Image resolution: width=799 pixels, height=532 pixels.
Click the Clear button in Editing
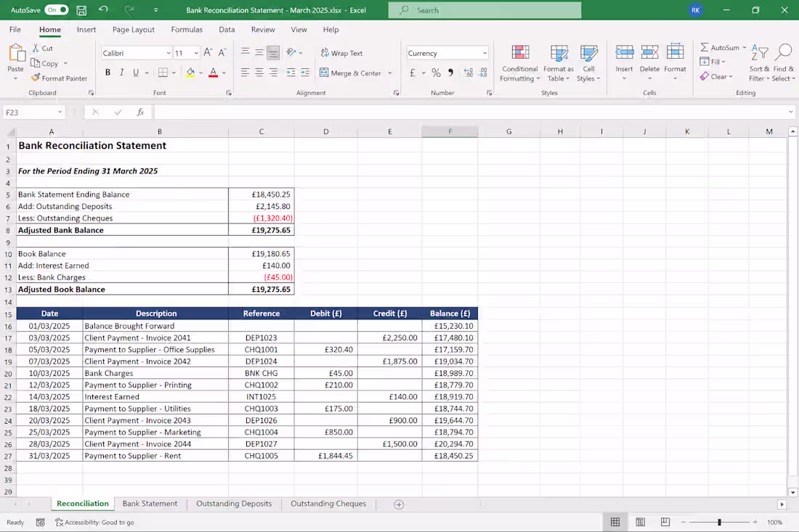[715, 76]
